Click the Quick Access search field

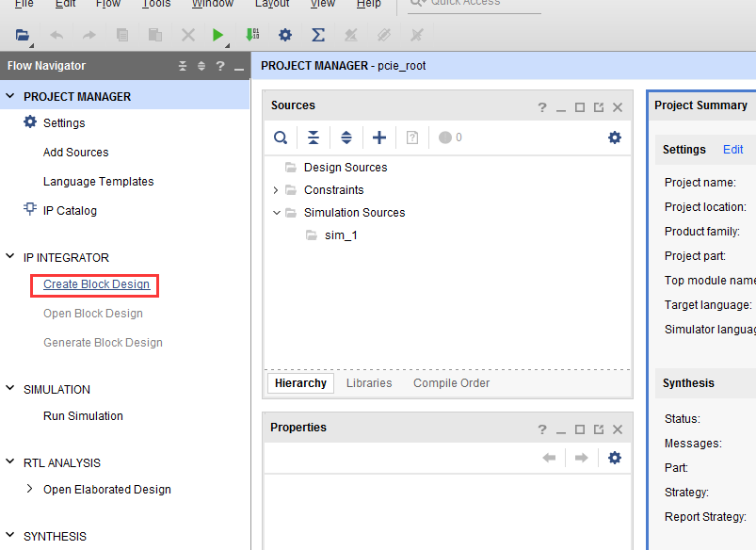coord(475,4)
